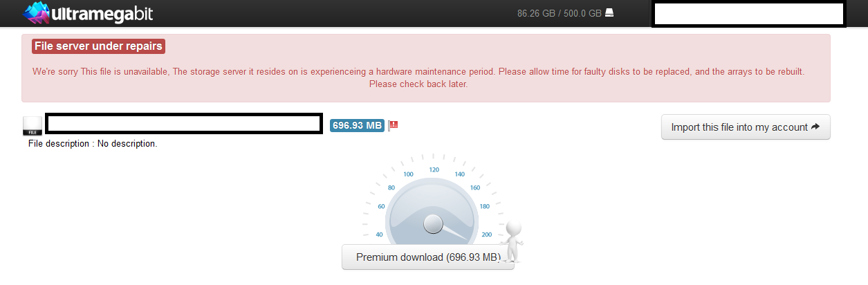
Task: Click the storage drive icon beside 500.0 GB
Action: coord(609,13)
